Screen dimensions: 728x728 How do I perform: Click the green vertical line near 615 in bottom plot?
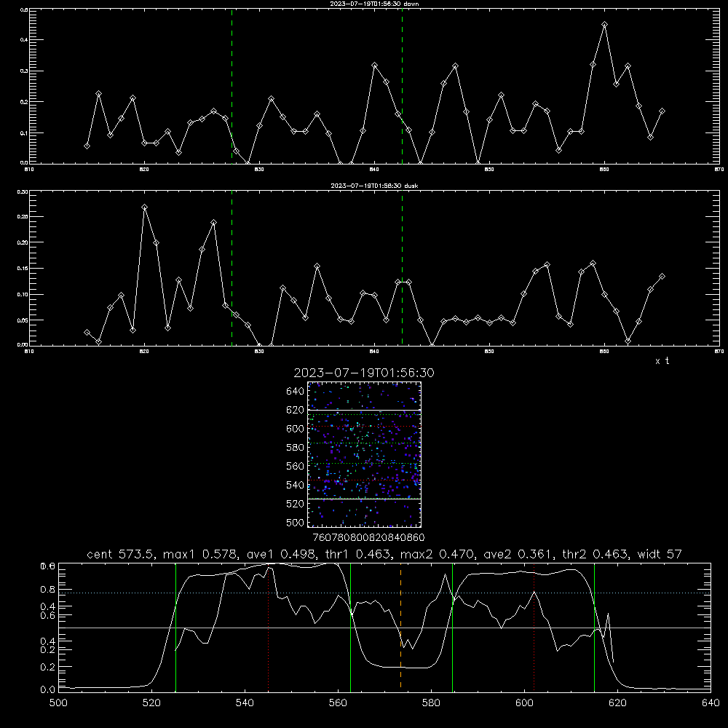coord(594,627)
